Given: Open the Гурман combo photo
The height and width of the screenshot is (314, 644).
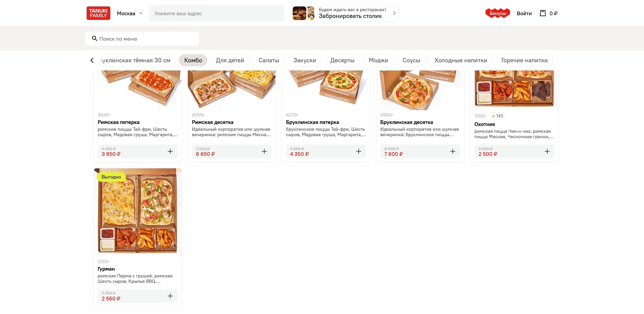Looking at the screenshot, I should point(137,212).
